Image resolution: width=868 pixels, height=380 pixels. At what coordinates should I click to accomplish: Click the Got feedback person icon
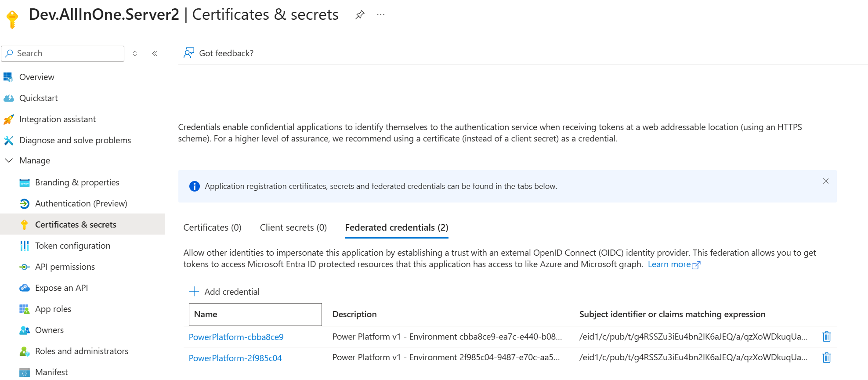click(189, 53)
